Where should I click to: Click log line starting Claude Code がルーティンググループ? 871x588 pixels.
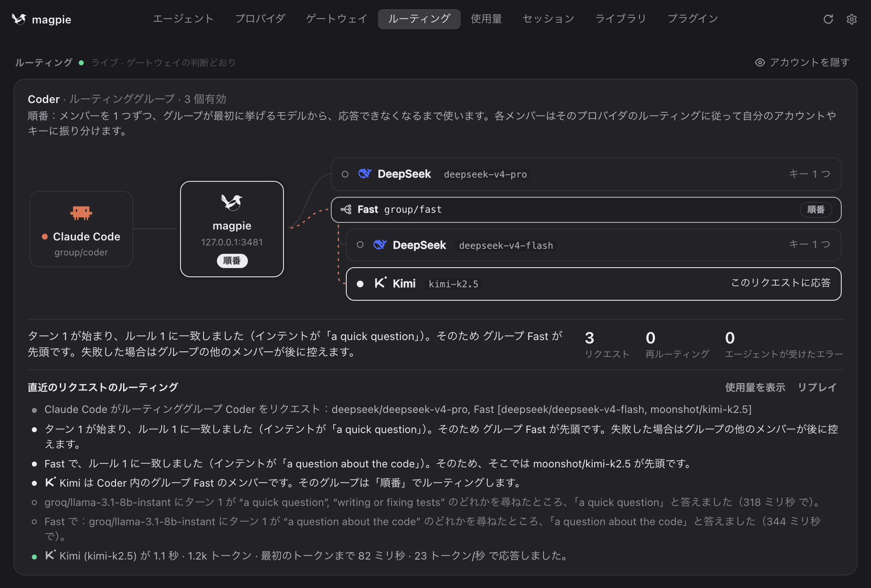pos(398,409)
